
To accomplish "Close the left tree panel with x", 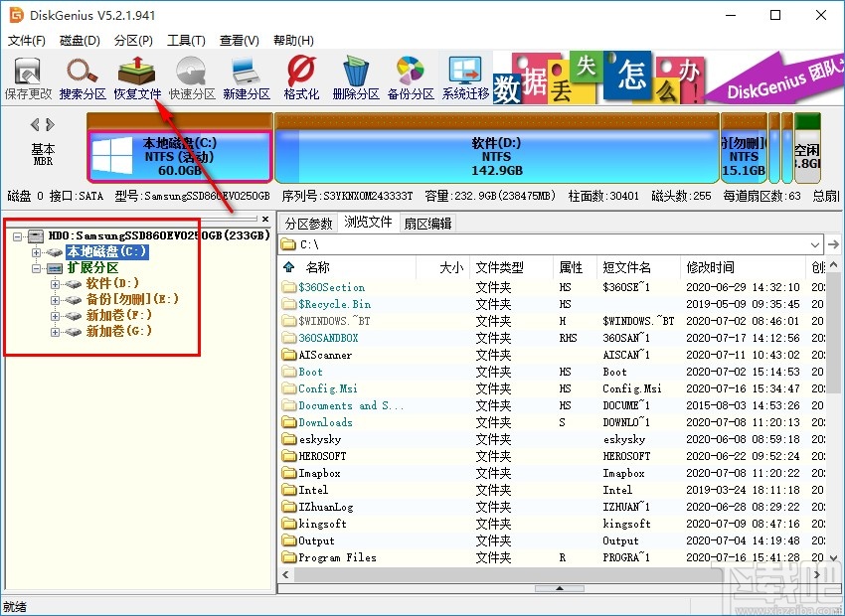I will pyautogui.click(x=265, y=220).
